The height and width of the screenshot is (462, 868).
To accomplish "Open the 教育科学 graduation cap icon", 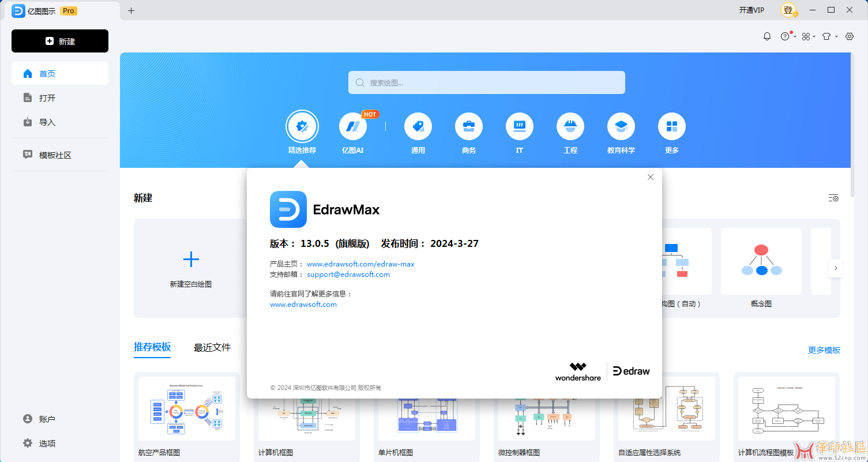I will coord(621,126).
